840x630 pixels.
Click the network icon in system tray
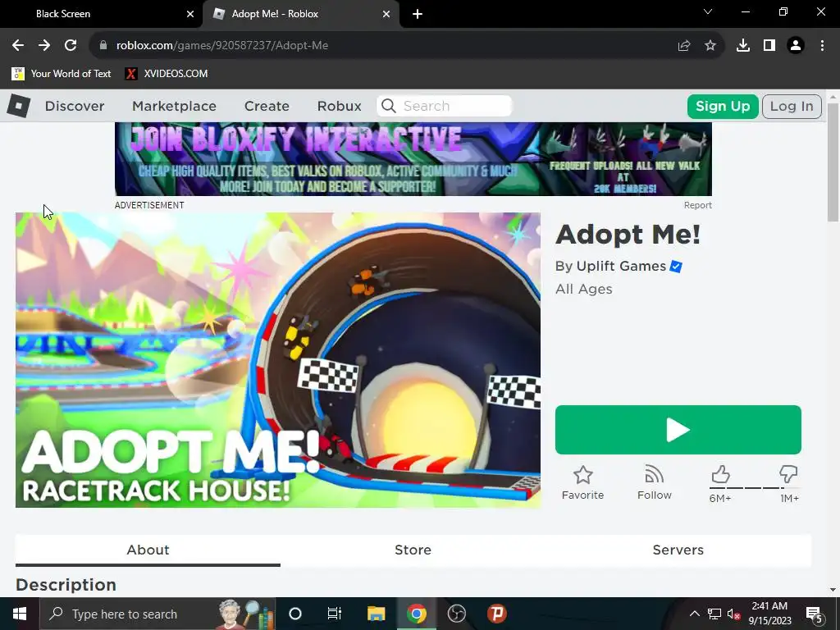(714, 614)
